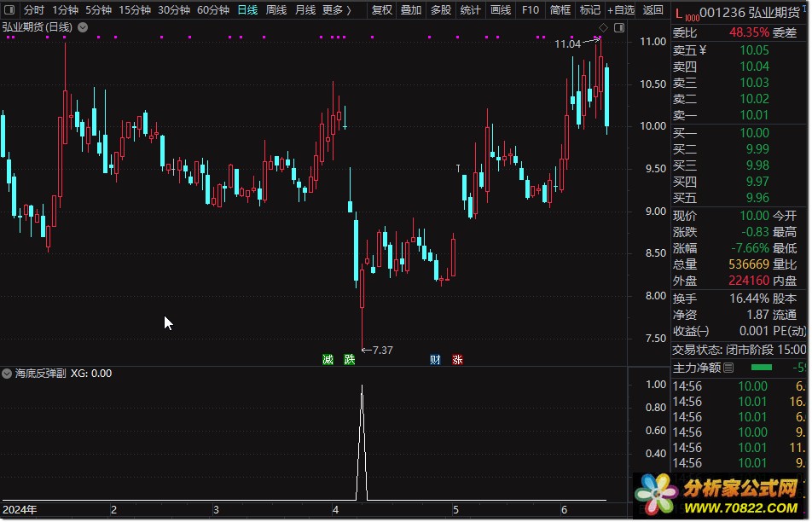Open the 复权 adjustment option
Image resolution: width=812 pixels, height=522 pixels.
click(x=382, y=10)
